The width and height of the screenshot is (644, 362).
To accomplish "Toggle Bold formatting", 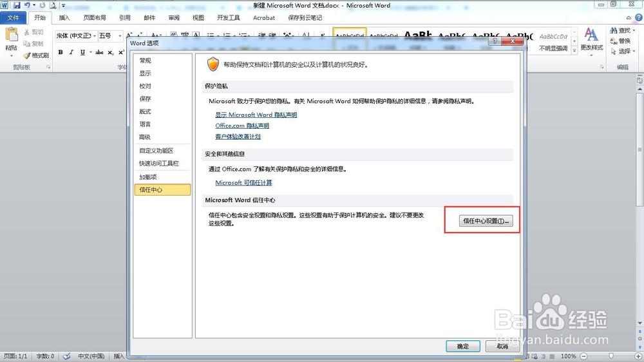I will pos(61,52).
